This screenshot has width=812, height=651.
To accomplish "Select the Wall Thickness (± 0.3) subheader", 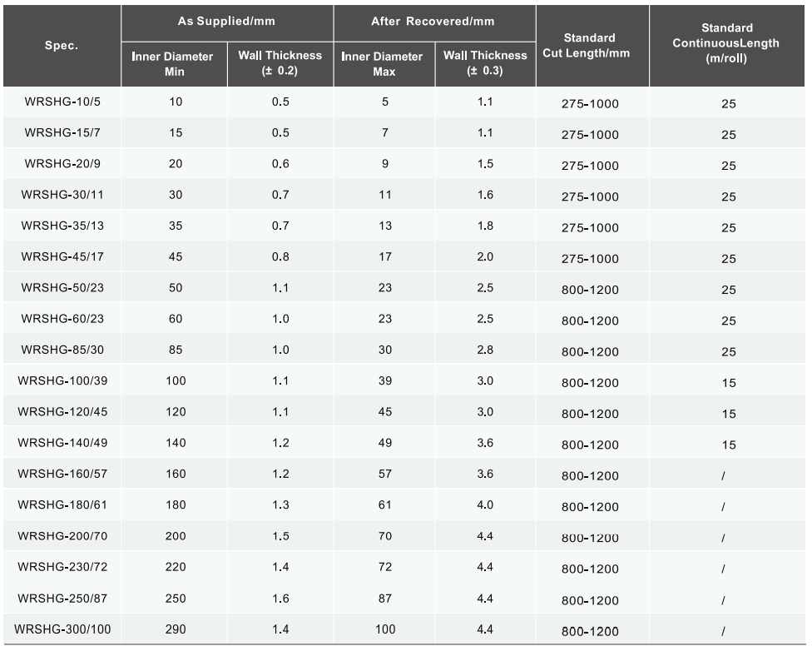I will click(x=485, y=63).
